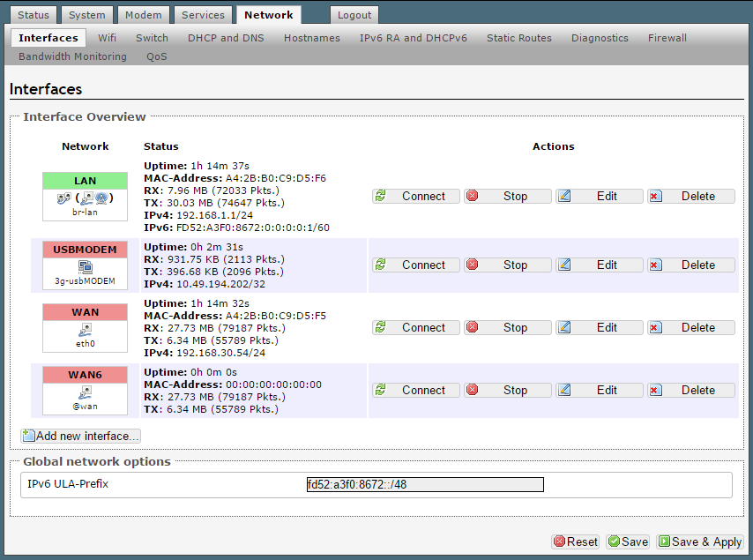This screenshot has width=753, height=560.
Task: Stop the LAN interface
Action: [507, 197]
